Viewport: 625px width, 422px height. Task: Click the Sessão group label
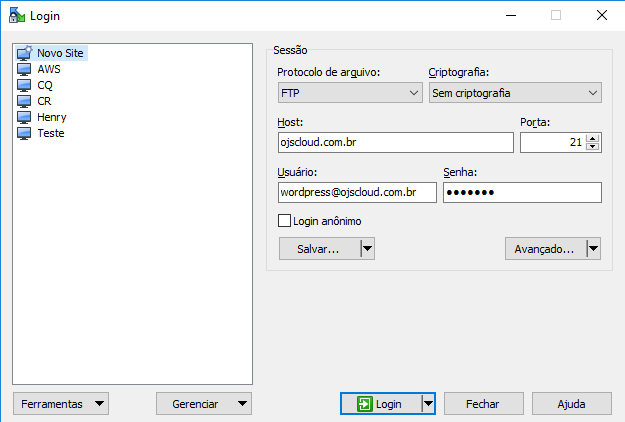point(290,50)
